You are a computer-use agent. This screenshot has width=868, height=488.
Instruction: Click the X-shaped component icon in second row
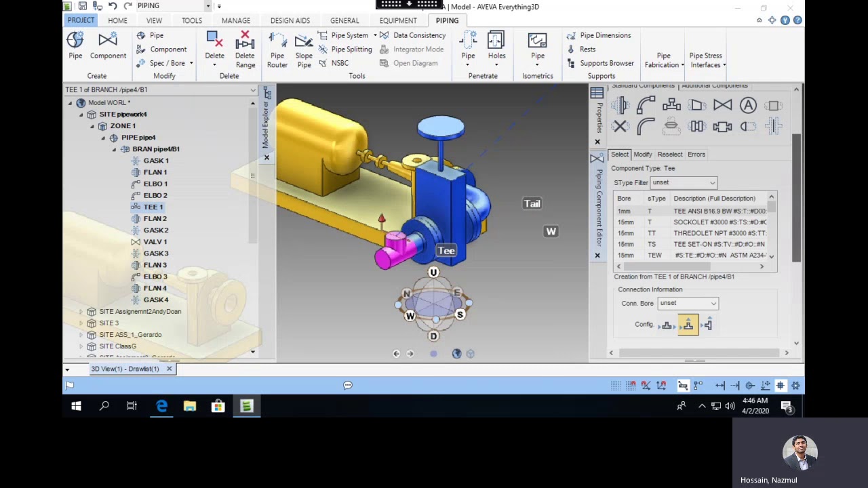click(620, 126)
